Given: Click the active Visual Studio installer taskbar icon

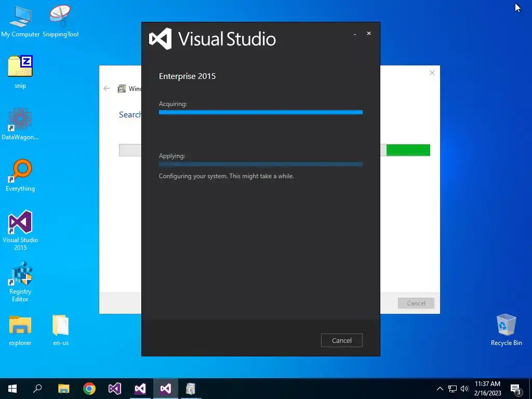Looking at the screenshot, I should click(166, 389).
